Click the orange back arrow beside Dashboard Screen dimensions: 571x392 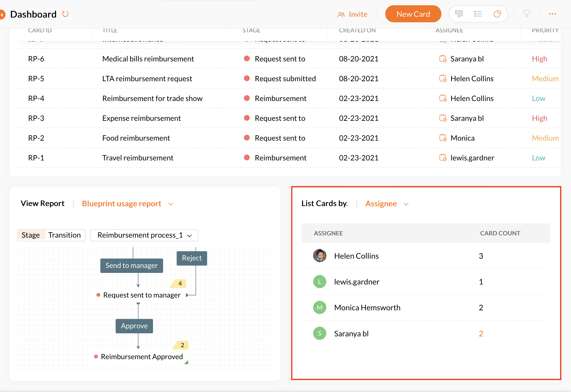(x=2, y=14)
